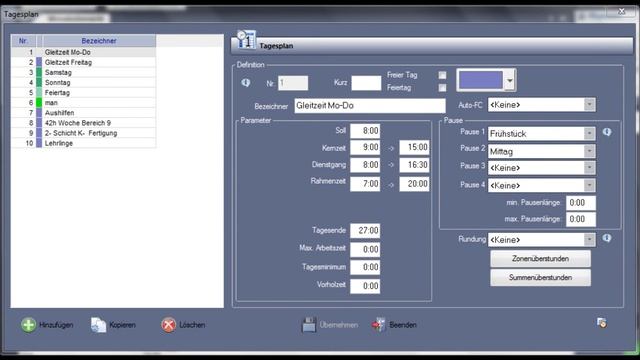Click the Kopieren label

coord(122,325)
